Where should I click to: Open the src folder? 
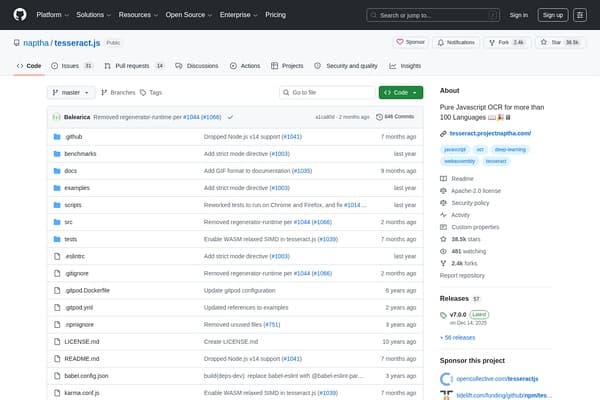[x=68, y=222]
